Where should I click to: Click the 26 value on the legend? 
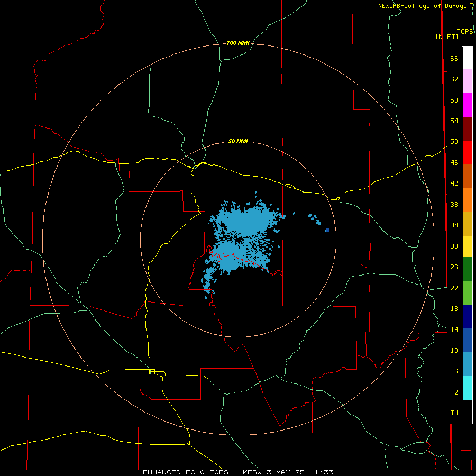pos(454,267)
